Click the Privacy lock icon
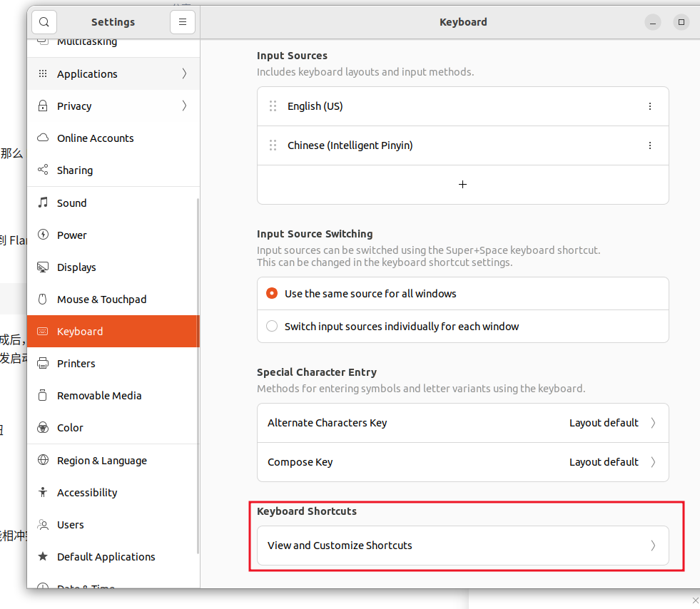The width and height of the screenshot is (700, 609). (43, 106)
